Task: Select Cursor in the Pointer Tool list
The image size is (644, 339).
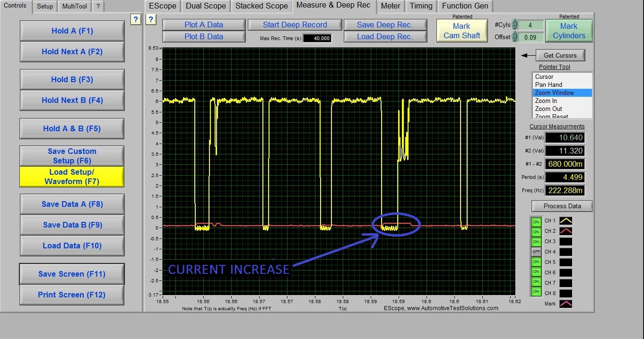Action: tap(544, 76)
